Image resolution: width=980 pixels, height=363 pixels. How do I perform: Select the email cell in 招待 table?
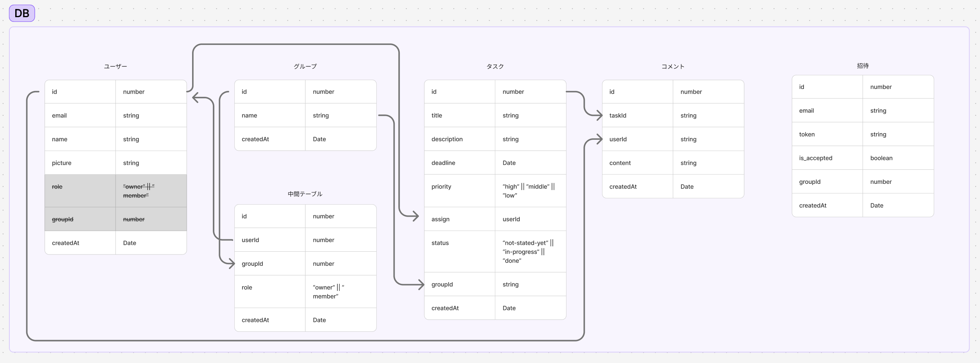coord(827,110)
